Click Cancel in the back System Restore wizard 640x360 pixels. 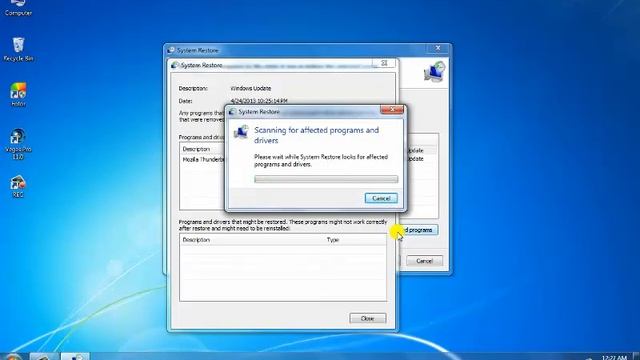pos(424,261)
